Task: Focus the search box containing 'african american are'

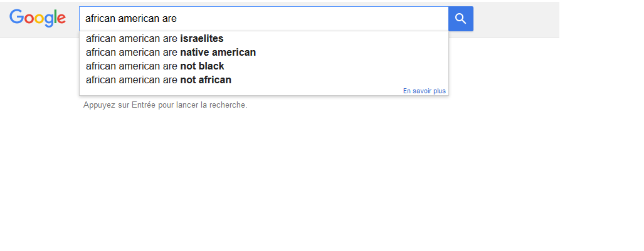Action: [x=263, y=19]
